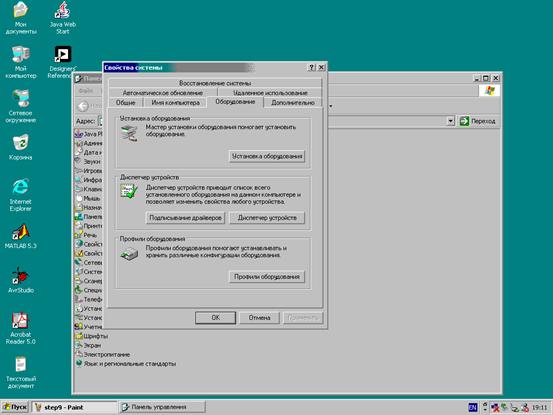Switch to step9 - Paint taskbar button
Image resolution: width=553 pixels, height=415 pixels.
pyautogui.click(x=74, y=407)
